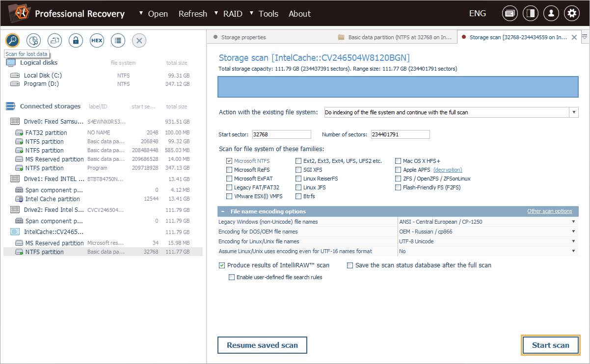The width and height of the screenshot is (590, 364).
Task: Select the Program (D:) drive icon
Action: [x=15, y=84]
